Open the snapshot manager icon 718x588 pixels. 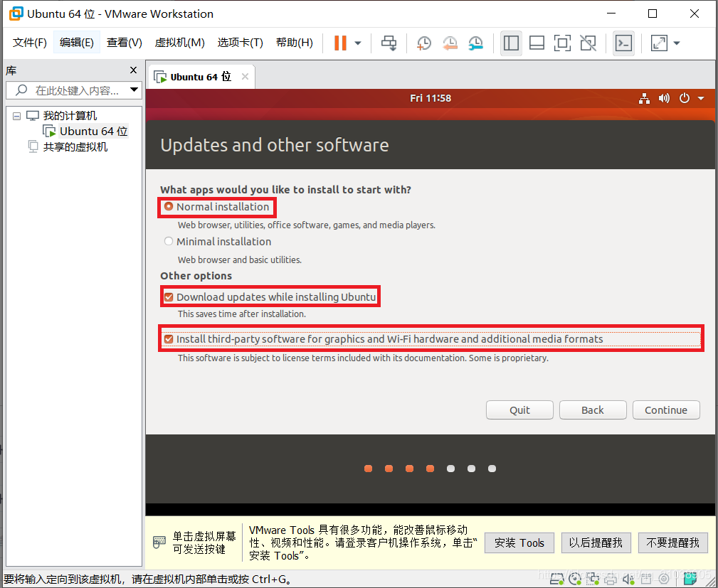click(x=476, y=43)
